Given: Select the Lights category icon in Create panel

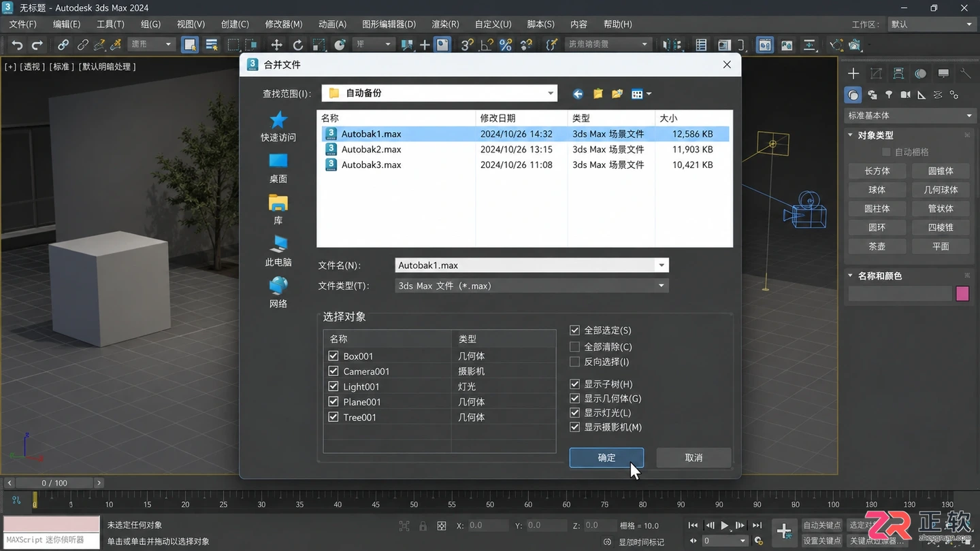Looking at the screenshot, I should coord(889,95).
